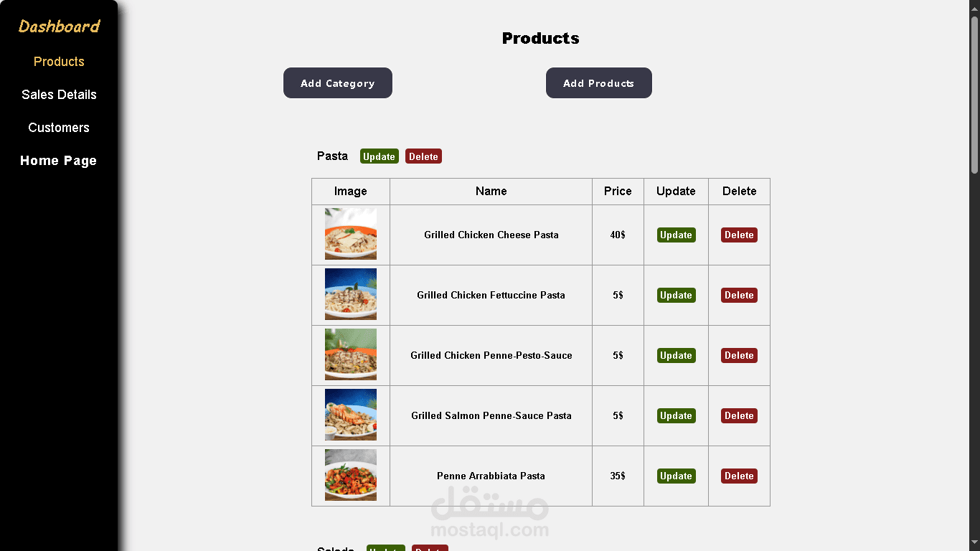Delete the Pasta category
This screenshot has width=980, height=551.
(x=423, y=156)
